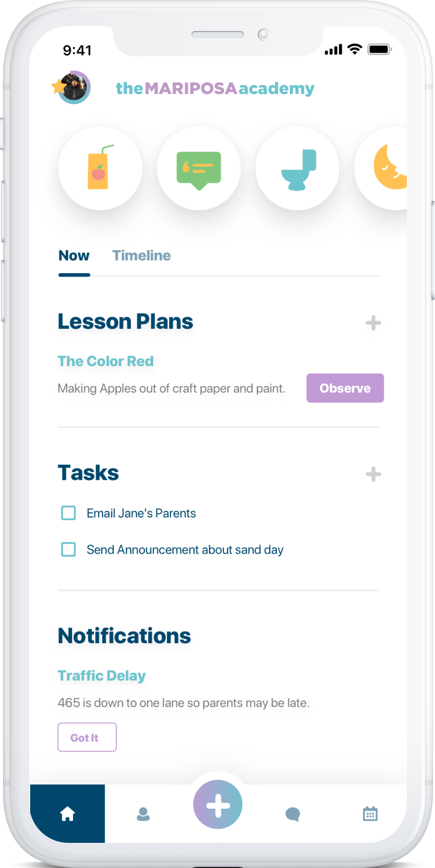Click the Observe button
Screen dimensions: 435x868
pos(345,388)
